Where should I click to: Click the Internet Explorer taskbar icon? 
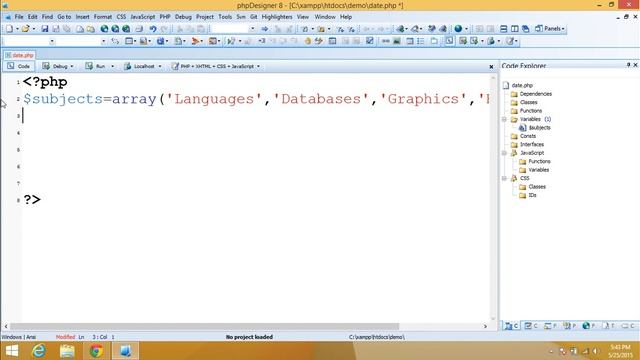tap(39, 351)
